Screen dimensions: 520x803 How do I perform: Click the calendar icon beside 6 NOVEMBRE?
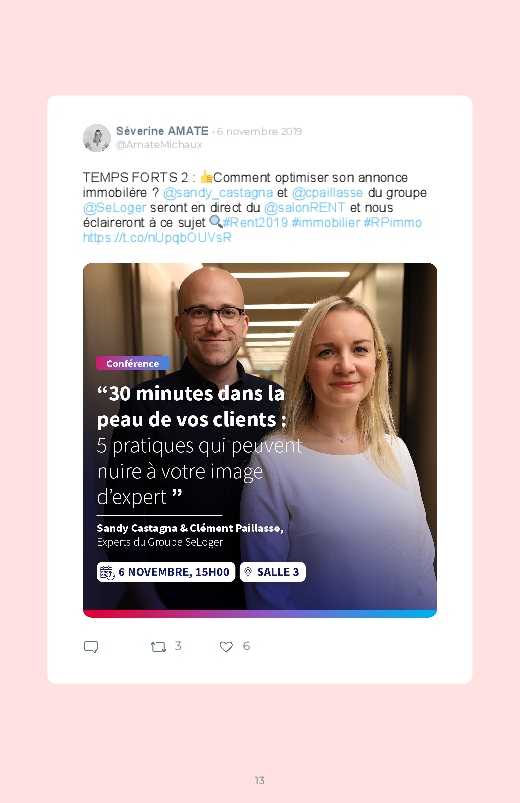(x=107, y=572)
